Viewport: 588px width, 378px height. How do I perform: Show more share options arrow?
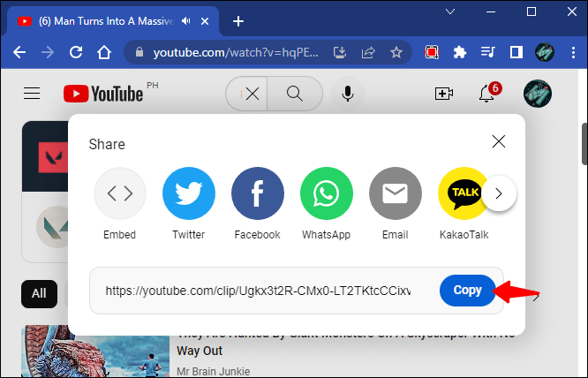(499, 193)
